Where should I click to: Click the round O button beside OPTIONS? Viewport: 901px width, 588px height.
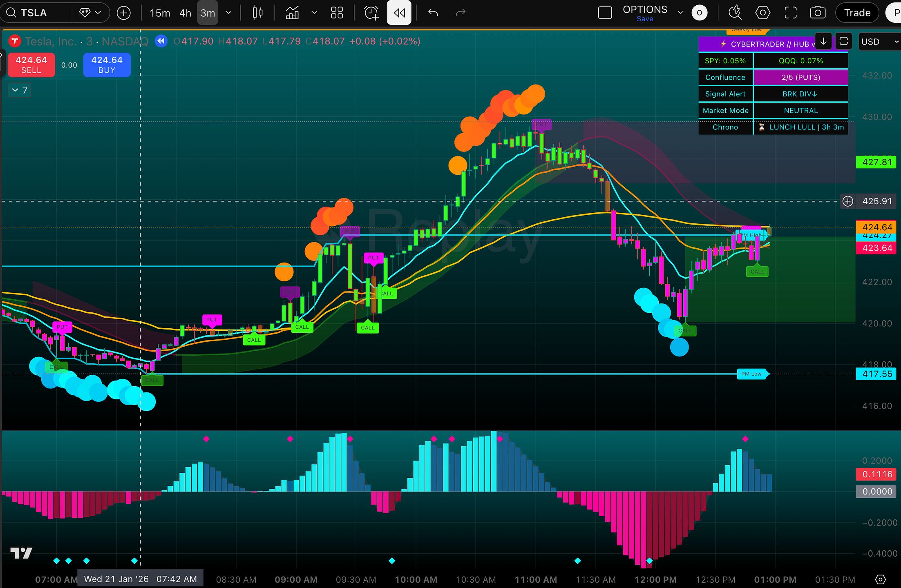700,13
